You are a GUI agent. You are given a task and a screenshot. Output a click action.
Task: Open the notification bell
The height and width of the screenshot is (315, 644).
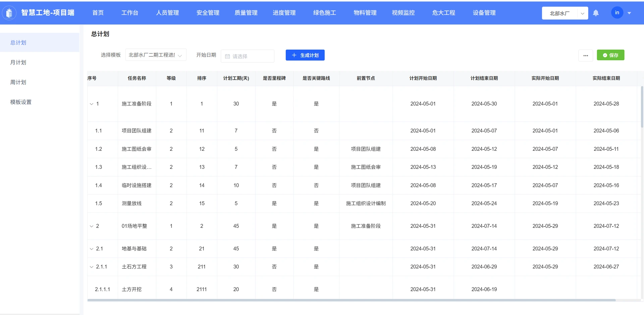(596, 13)
